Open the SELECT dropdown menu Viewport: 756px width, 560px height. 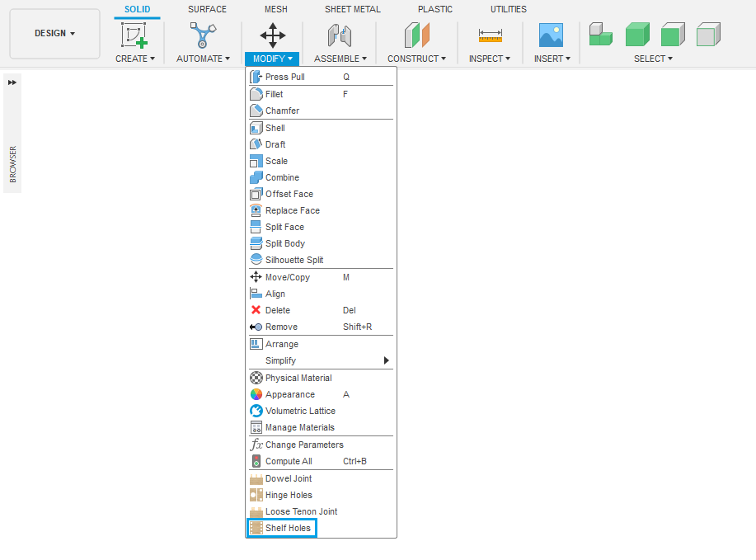(653, 59)
